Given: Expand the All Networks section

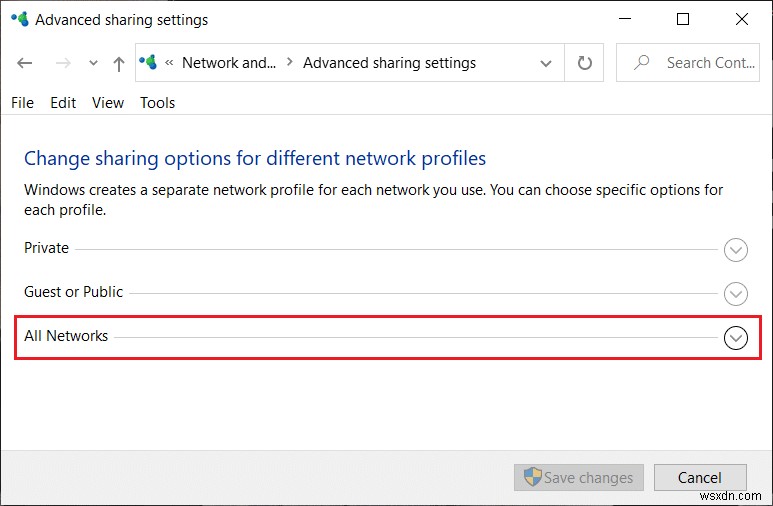Looking at the screenshot, I should [735, 338].
